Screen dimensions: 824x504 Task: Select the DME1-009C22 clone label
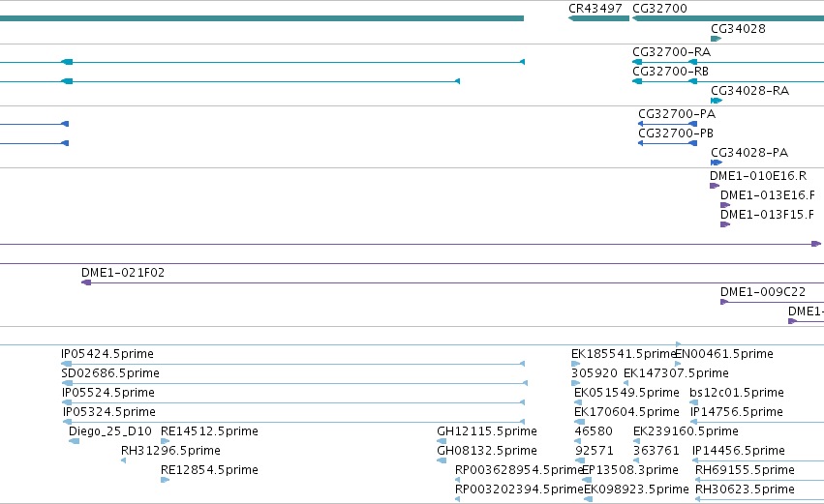point(763,292)
